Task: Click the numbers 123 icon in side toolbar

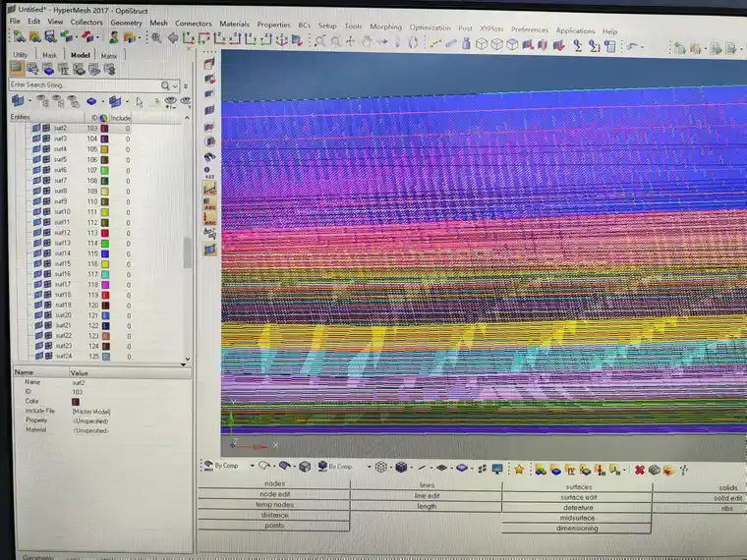Action: 209,172
